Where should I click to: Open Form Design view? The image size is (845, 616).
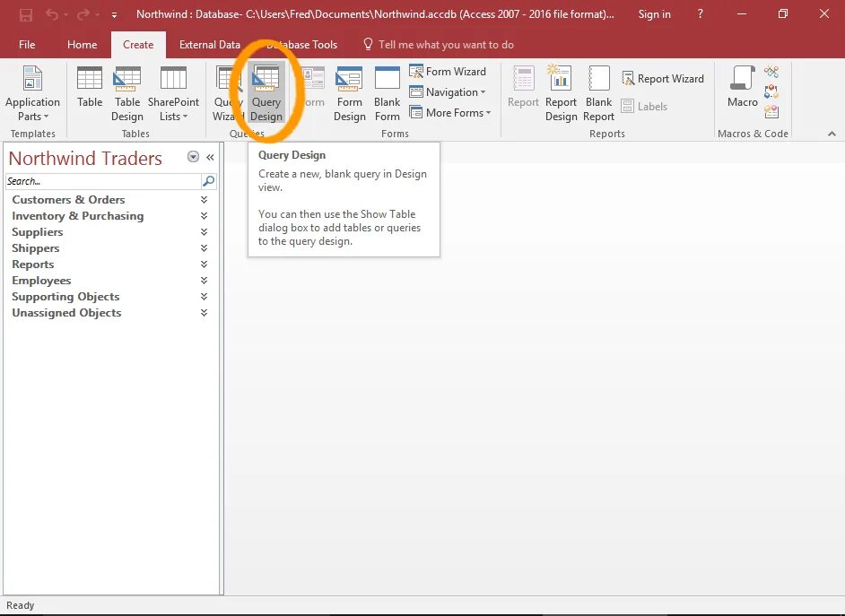click(x=349, y=93)
